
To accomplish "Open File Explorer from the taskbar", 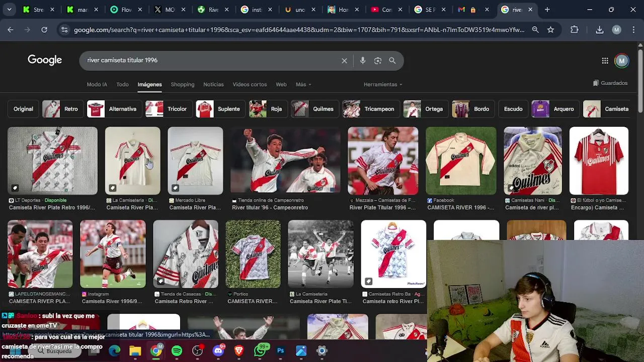I will 135,350.
